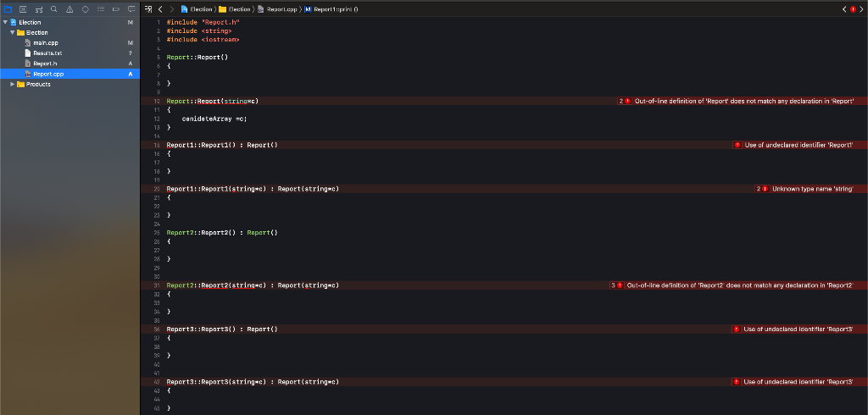Select Report.cpp in the navigator
The image size is (868, 415).
70,74
